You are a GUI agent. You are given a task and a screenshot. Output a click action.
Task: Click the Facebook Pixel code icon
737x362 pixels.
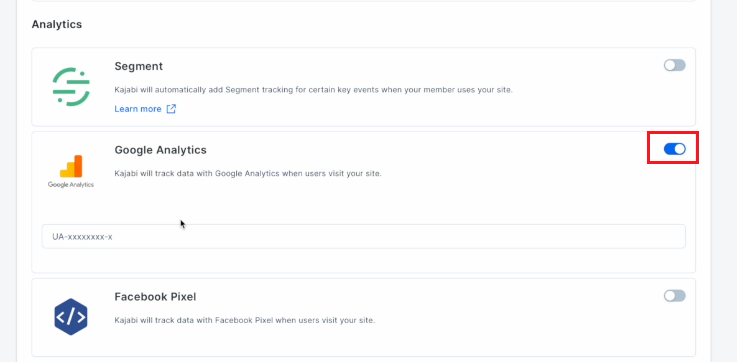71,316
